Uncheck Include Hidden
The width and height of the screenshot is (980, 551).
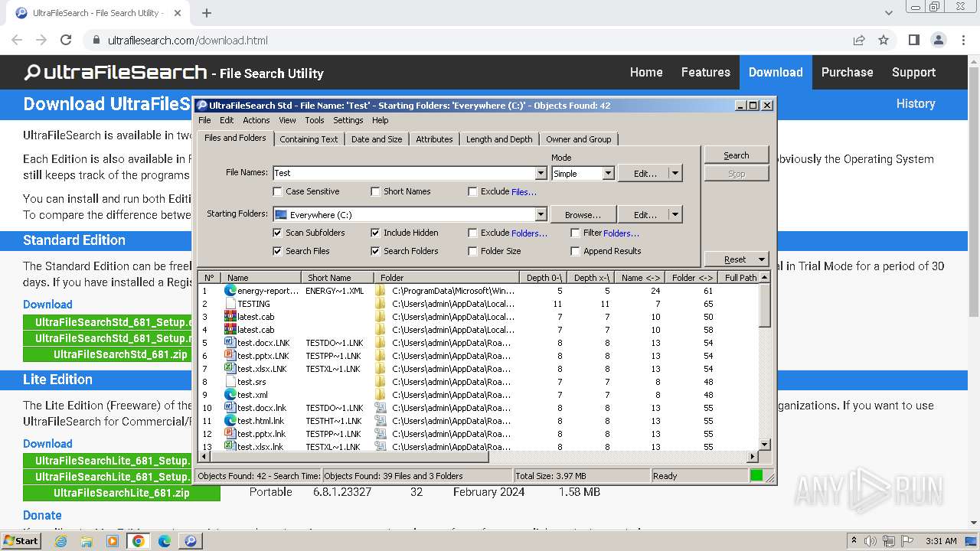pos(375,233)
